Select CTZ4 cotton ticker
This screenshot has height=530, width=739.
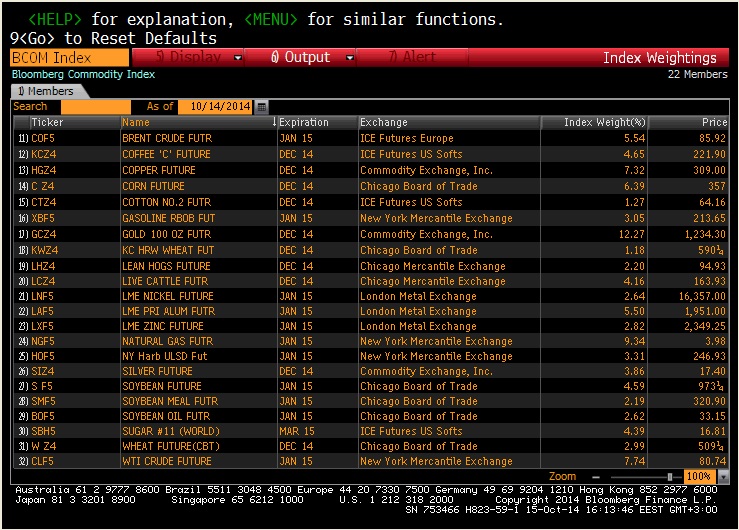point(43,203)
